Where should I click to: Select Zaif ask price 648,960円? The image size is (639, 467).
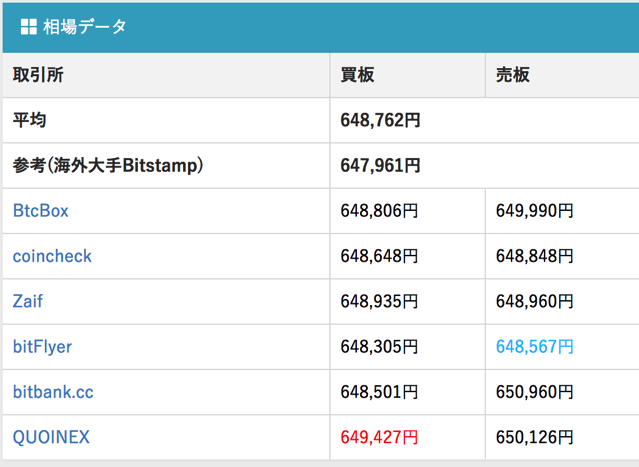click(535, 302)
